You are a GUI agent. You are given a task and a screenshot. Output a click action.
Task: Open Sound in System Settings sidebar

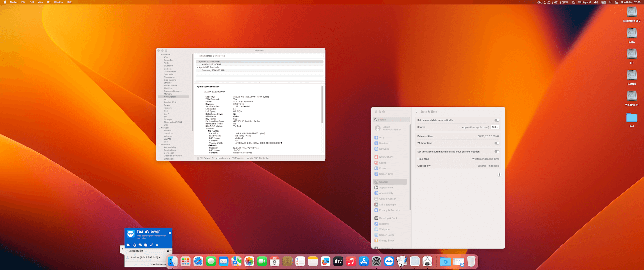coord(381,163)
